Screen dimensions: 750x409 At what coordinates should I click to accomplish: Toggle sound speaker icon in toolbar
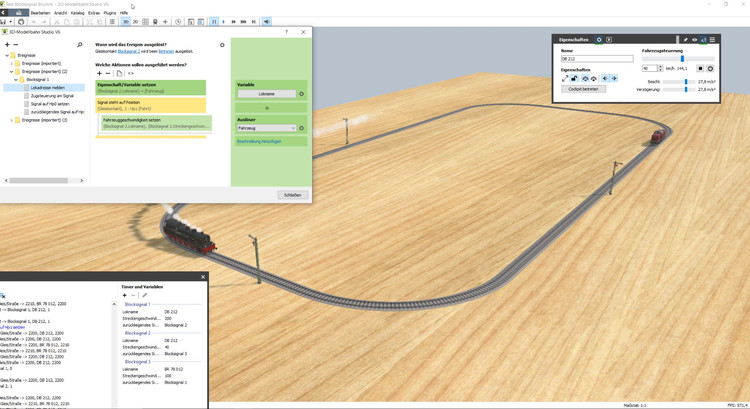click(x=267, y=21)
